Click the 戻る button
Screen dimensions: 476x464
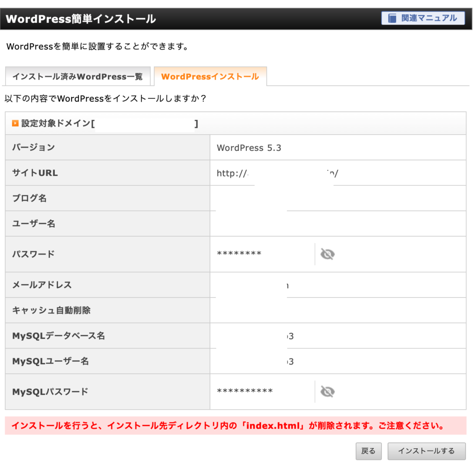369,451
